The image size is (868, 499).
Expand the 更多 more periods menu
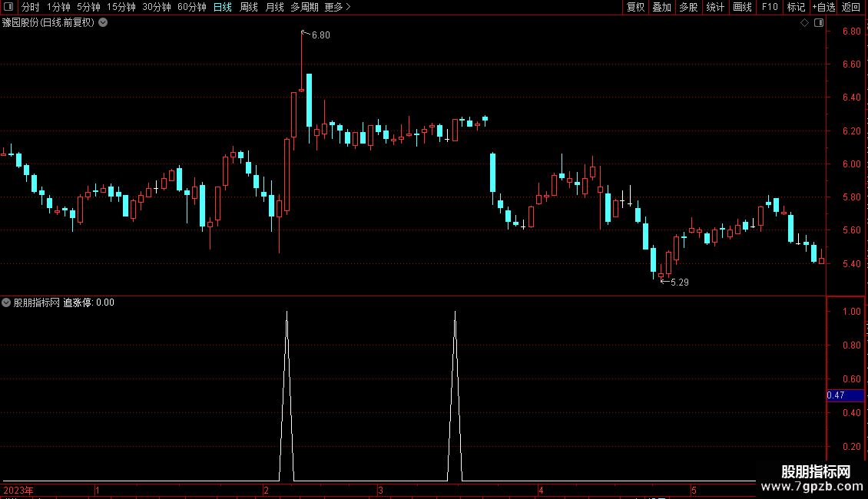click(x=338, y=7)
